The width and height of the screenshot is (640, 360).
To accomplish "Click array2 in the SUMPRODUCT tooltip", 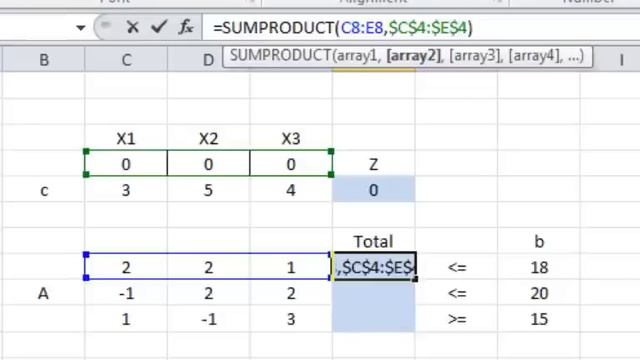I will [413, 56].
